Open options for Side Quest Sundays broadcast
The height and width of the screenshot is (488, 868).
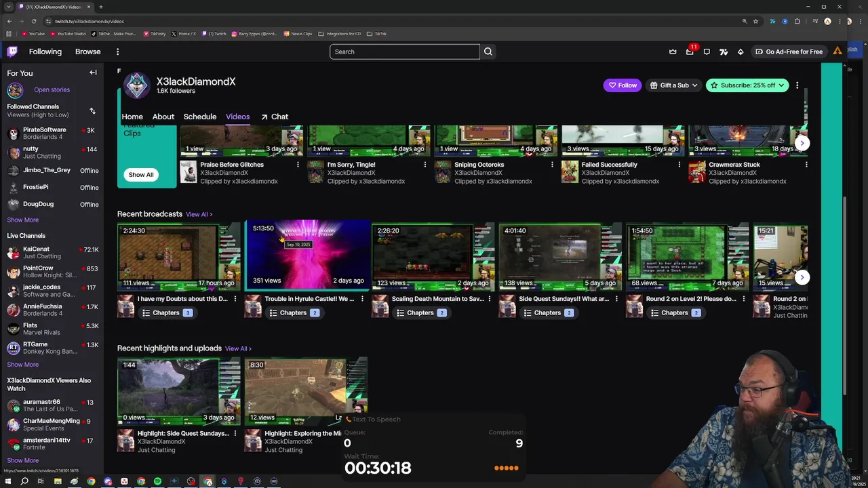coord(616,299)
